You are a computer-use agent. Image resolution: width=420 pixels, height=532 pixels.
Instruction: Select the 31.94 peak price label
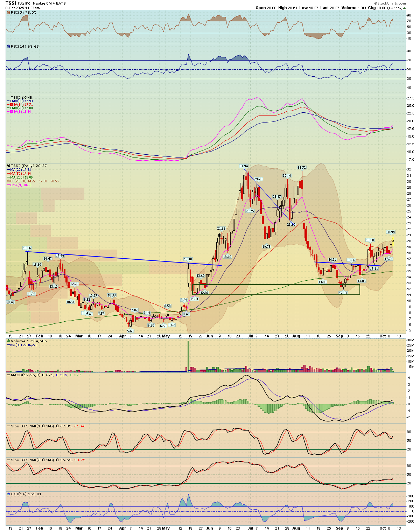pos(244,166)
